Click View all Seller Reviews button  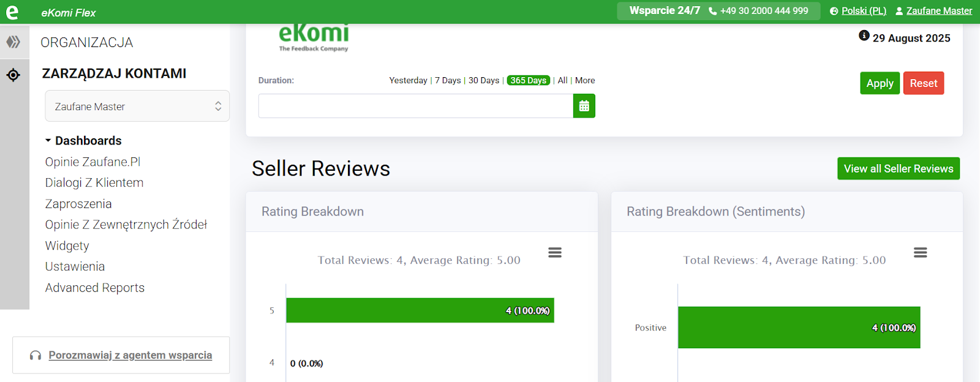pos(898,169)
